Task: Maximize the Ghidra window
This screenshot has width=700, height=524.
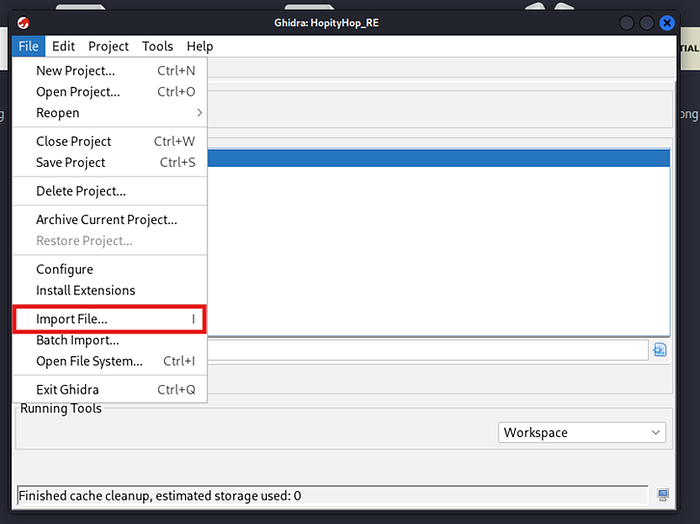Action: point(647,23)
